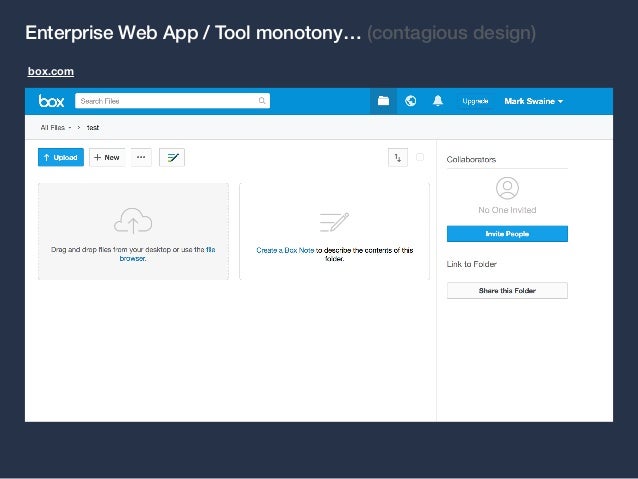Open the sort order button

coord(398,157)
